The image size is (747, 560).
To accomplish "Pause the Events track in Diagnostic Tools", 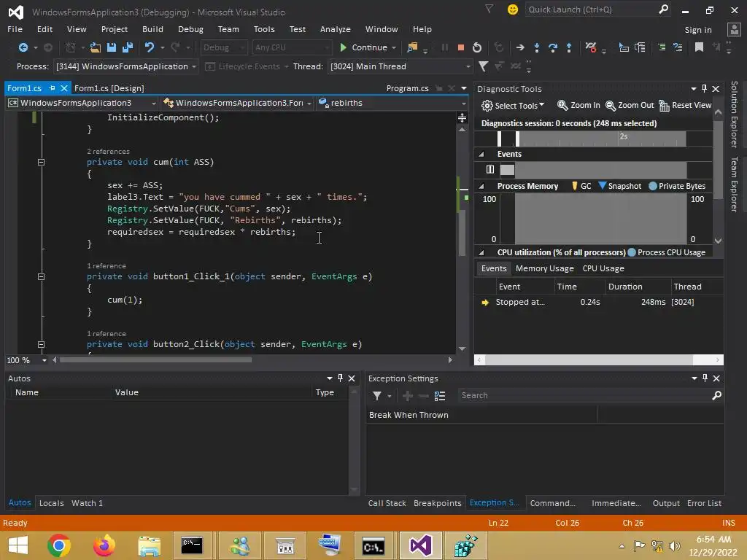I will click(489, 169).
